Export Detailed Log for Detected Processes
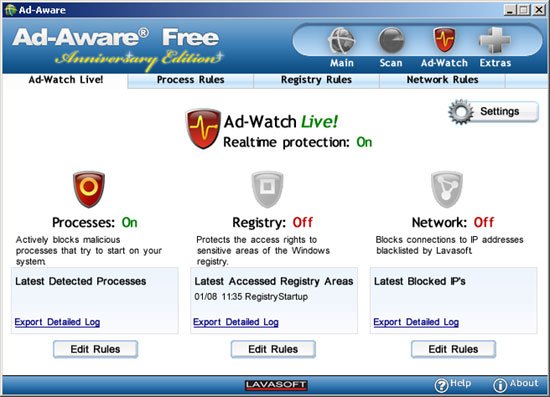The height and width of the screenshot is (397, 550). tap(57, 322)
